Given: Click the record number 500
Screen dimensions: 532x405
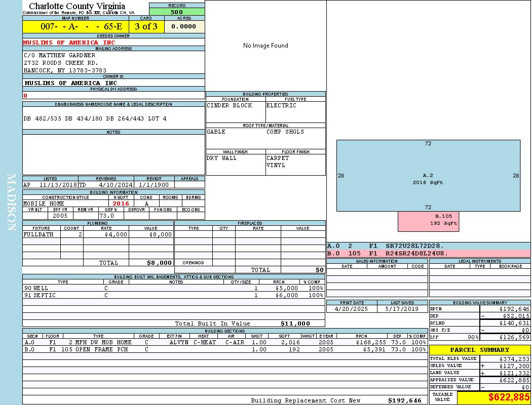Looking at the screenshot, I should [177, 12].
